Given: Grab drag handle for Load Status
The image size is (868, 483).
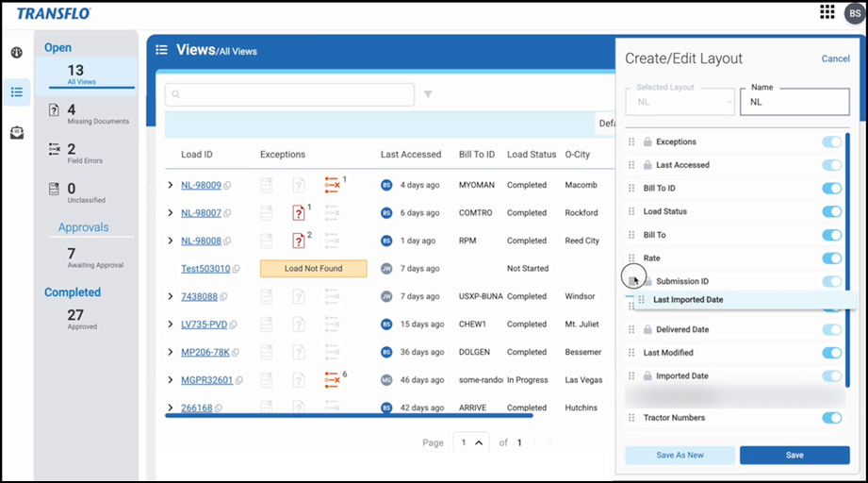Looking at the screenshot, I should point(631,211).
